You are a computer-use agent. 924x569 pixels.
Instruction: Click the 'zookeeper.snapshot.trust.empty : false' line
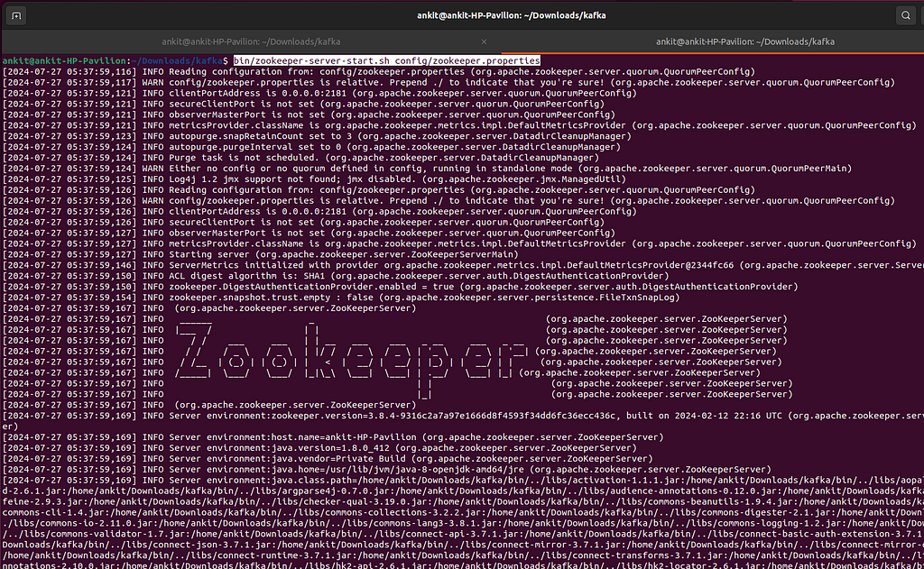pos(341,298)
